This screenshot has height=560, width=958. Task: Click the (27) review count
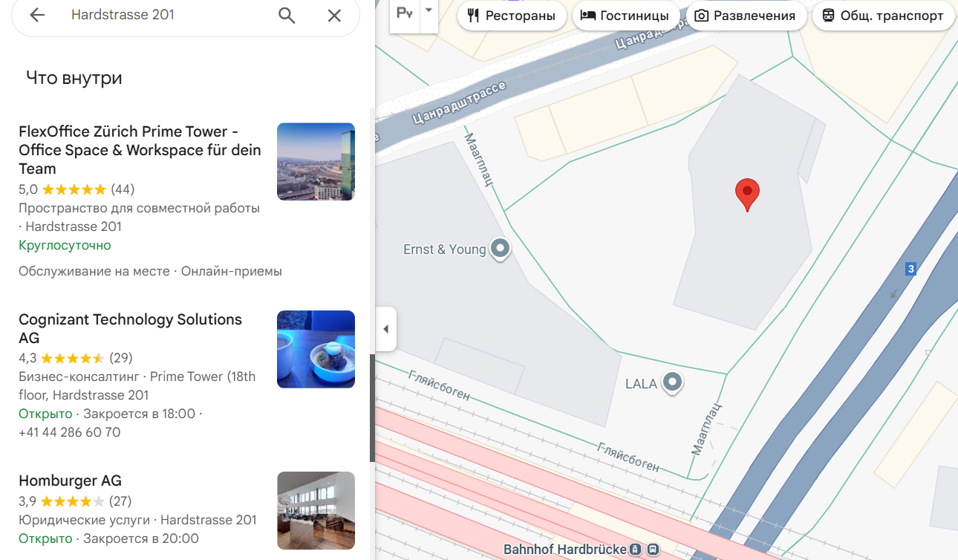pos(120,501)
